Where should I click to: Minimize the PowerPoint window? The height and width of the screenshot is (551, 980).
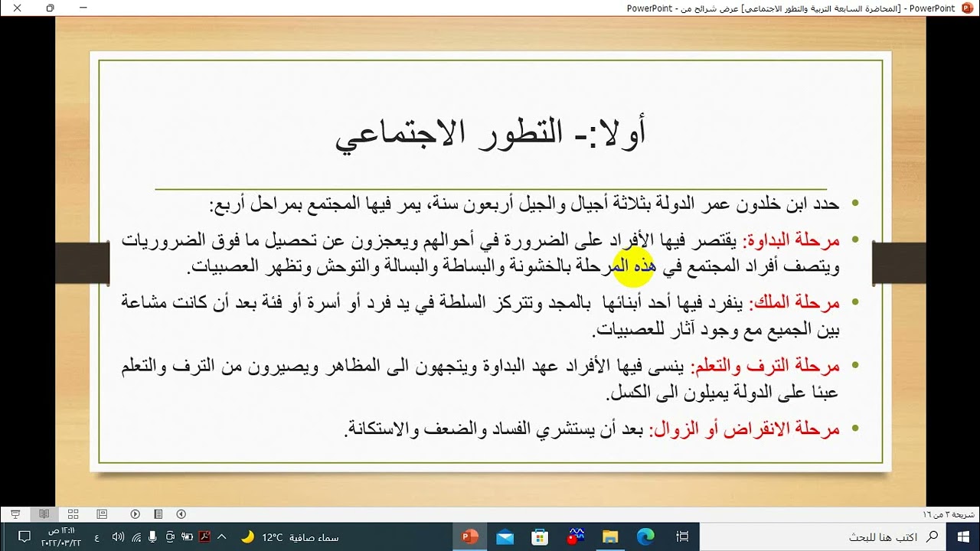pos(83,8)
